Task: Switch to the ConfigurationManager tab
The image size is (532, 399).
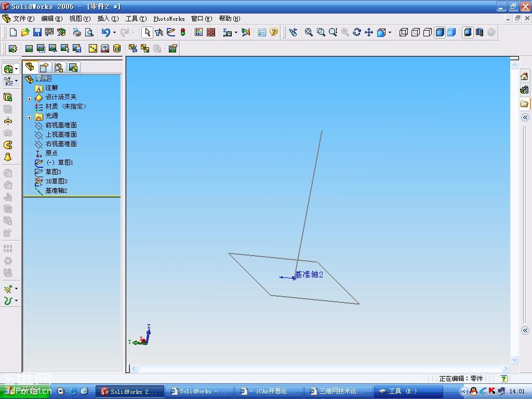Action: pyautogui.click(x=59, y=67)
